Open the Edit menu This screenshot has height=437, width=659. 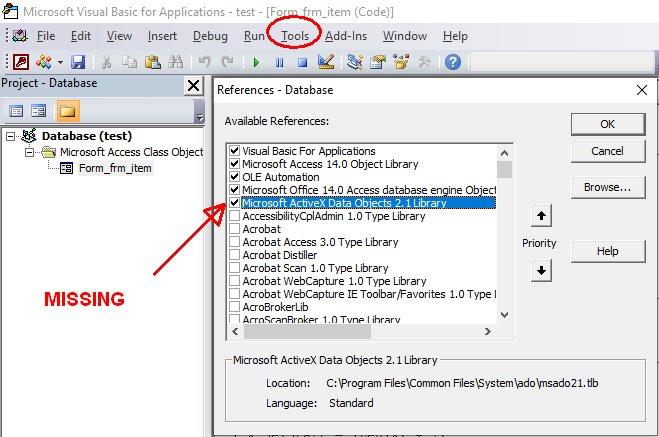[81, 36]
